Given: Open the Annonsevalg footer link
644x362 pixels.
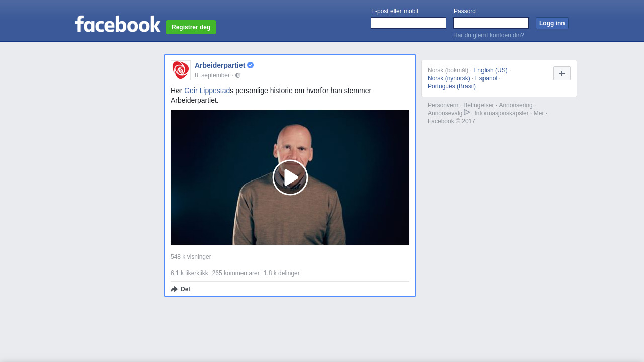Looking at the screenshot, I should 445,113.
